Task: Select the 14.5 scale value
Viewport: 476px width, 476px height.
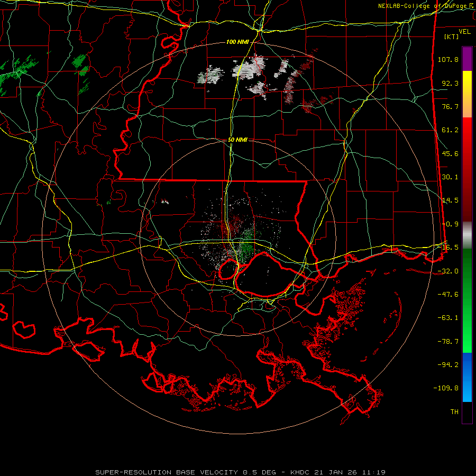Action: (x=450, y=200)
